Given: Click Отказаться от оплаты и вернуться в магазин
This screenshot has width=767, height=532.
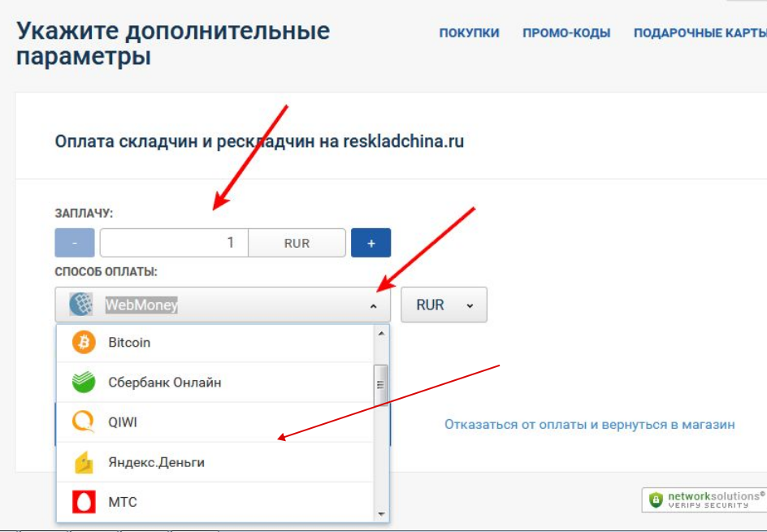Looking at the screenshot, I should coord(589,424).
